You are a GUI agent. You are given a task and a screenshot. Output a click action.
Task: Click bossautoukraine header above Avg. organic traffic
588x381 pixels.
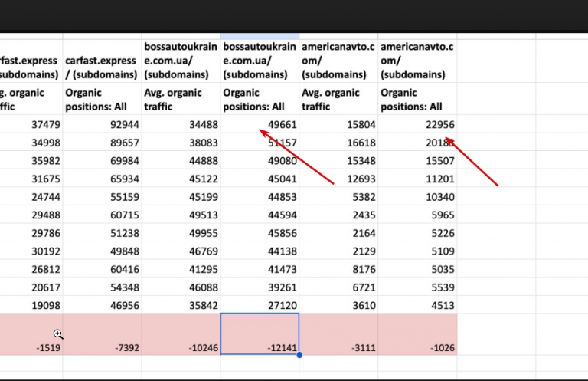coord(181,61)
